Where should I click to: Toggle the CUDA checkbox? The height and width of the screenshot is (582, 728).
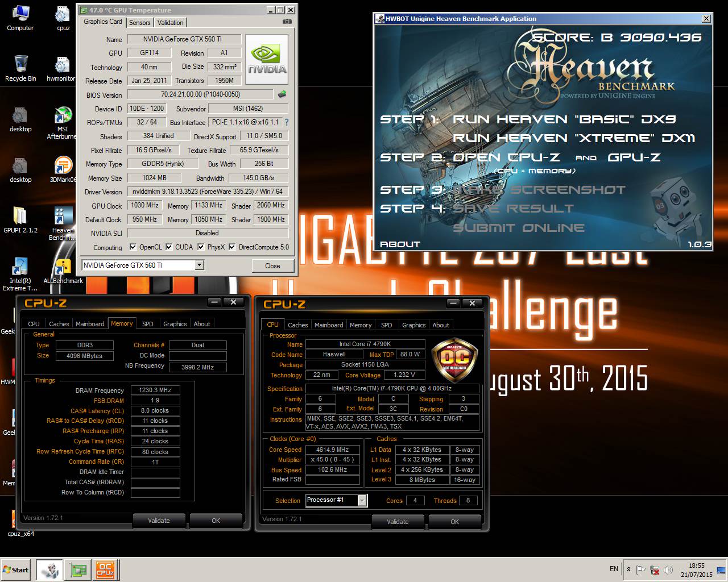169,247
